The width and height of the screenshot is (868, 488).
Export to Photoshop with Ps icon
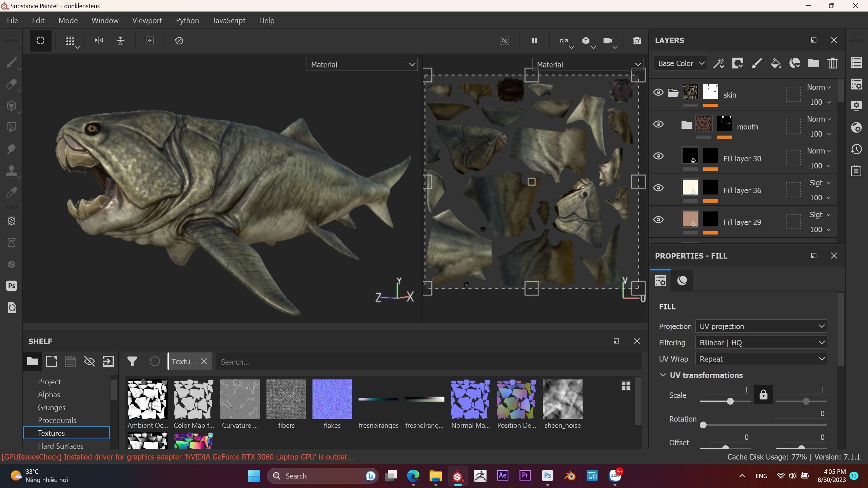(x=12, y=286)
